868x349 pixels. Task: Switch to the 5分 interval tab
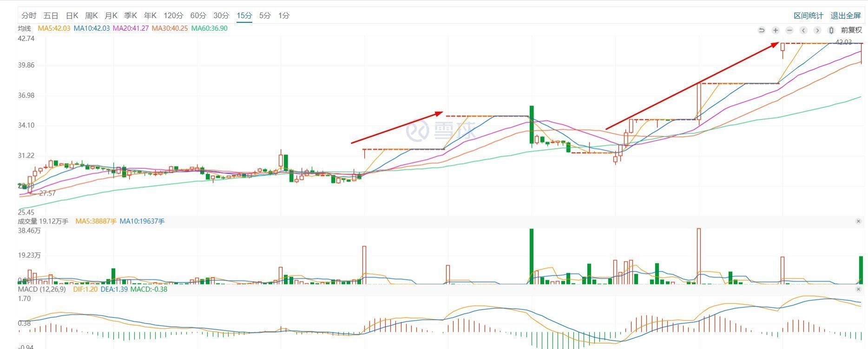[265, 15]
